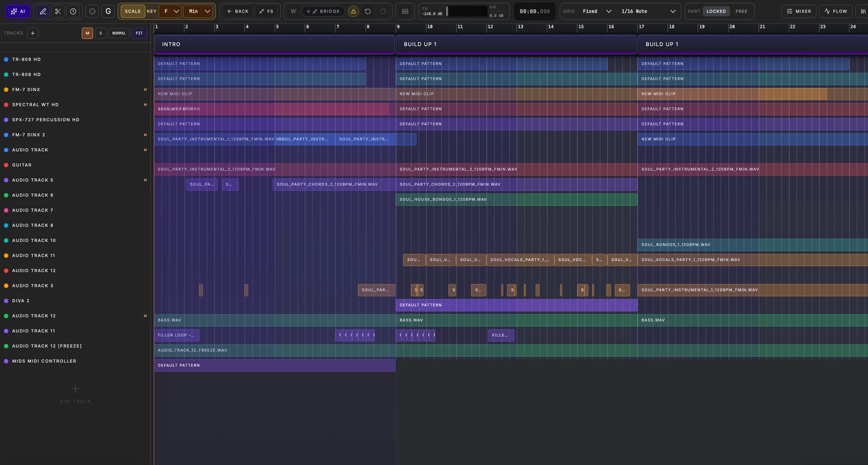Open the FLOW panel
Screen dimensions: 868x465
click(x=836, y=11)
